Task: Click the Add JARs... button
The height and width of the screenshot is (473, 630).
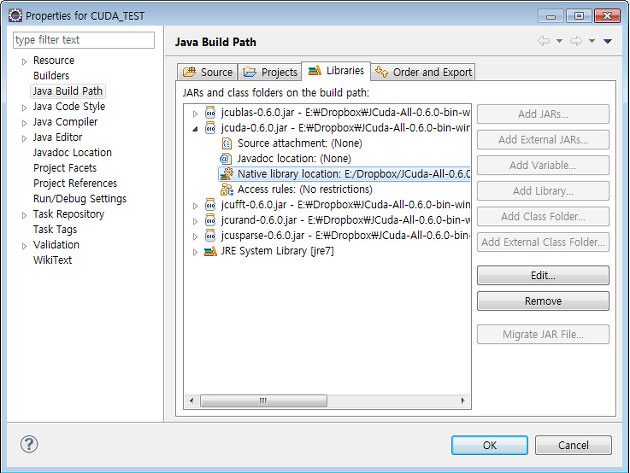Action: tap(543, 114)
